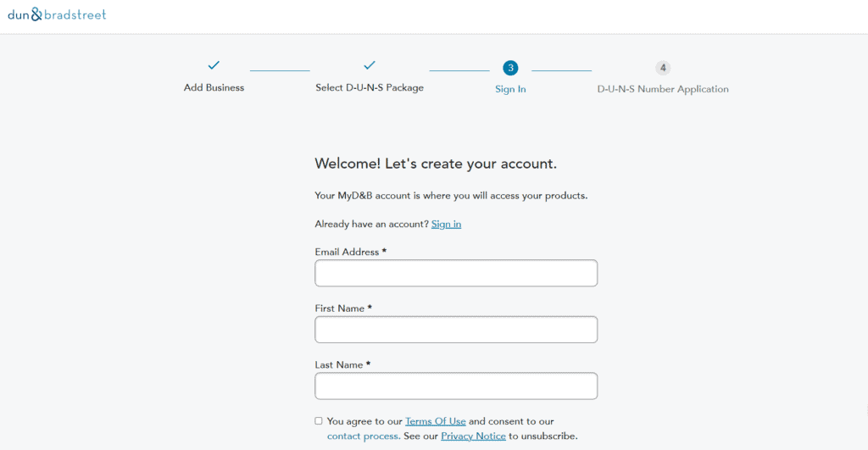This screenshot has height=450, width=868.
Task: Focus the Email Address field
Action: point(456,273)
